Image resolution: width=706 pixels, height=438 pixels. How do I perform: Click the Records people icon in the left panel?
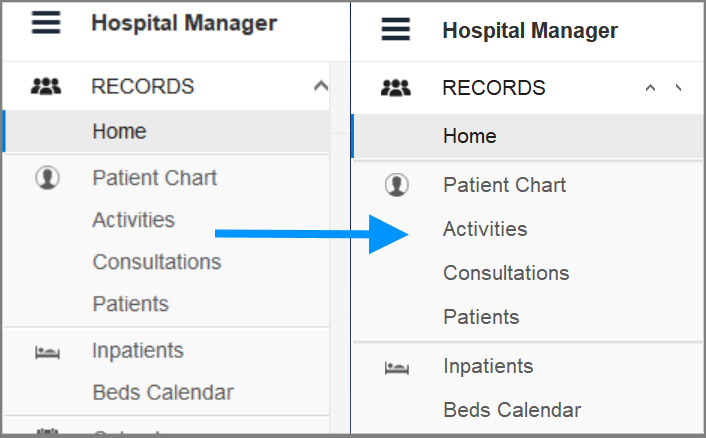[x=46, y=87]
